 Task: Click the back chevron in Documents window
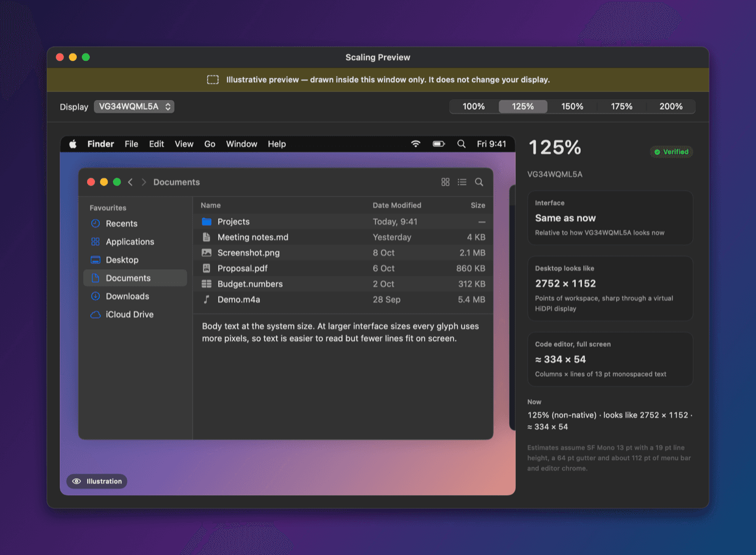pos(130,182)
